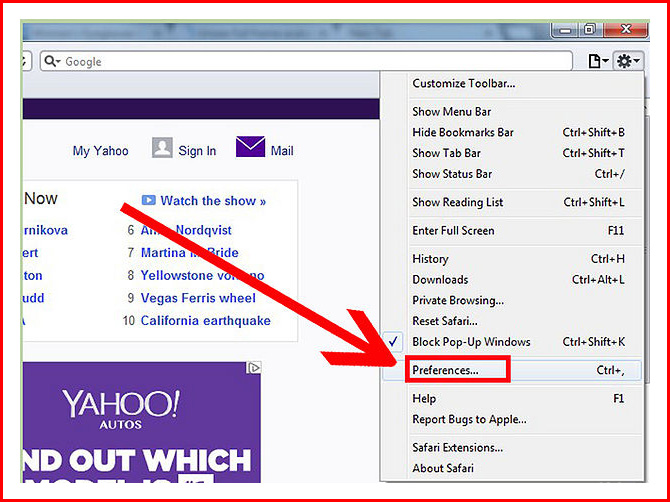Click the magnifier icon in search box
The width and height of the screenshot is (670, 502).
[x=53, y=62]
